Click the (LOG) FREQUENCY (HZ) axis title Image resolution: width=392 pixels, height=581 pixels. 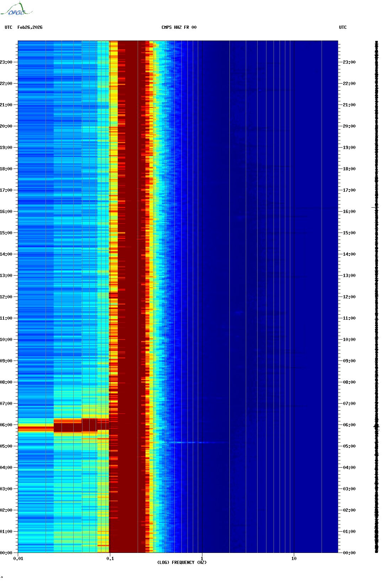pyautogui.click(x=182, y=563)
